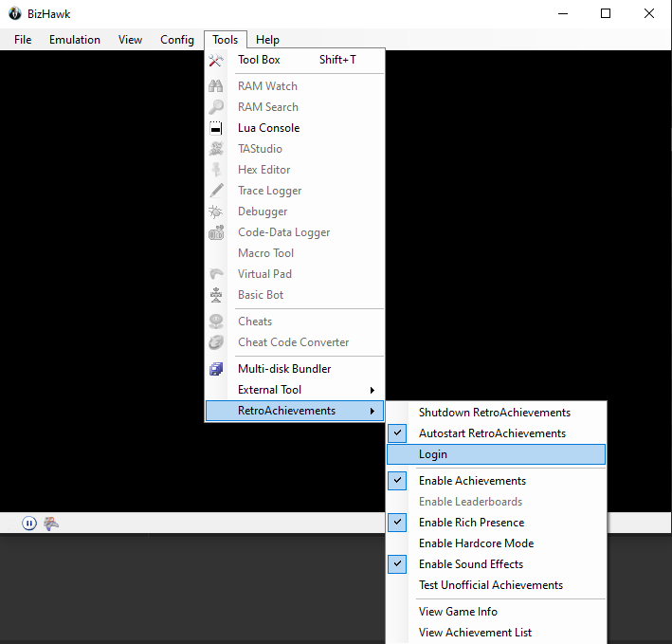
Task: Click the Cheat Code Converter icon
Action: click(x=216, y=342)
